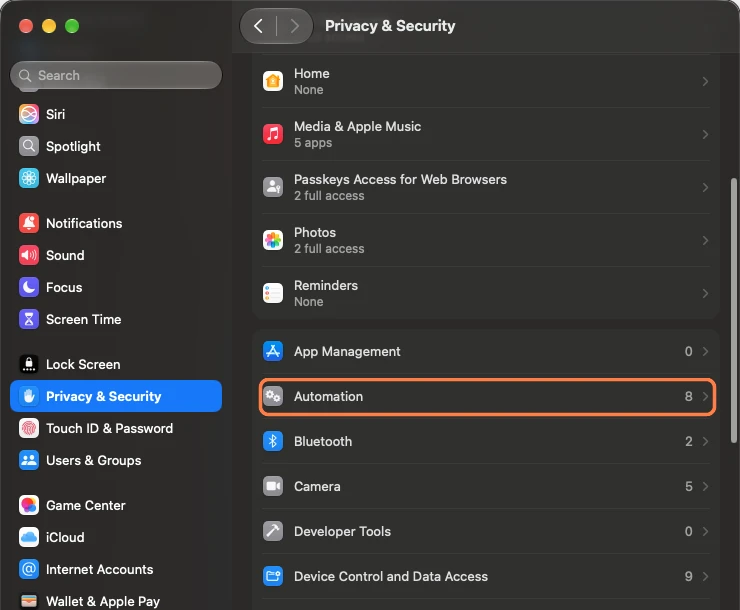
Task: Open the Reminders row chevron
Action: [705, 293]
